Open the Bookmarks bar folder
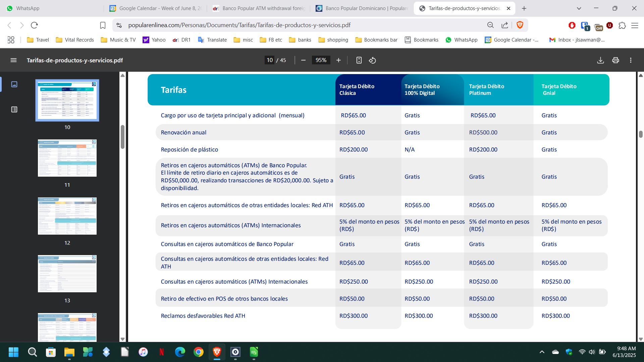The height and width of the screenshot is (362, 644). pos(376,40)
